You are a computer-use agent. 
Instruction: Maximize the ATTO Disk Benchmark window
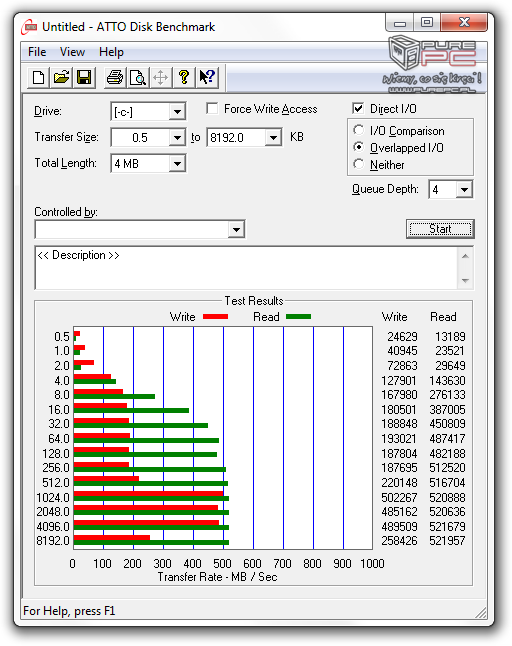point(427,22)
